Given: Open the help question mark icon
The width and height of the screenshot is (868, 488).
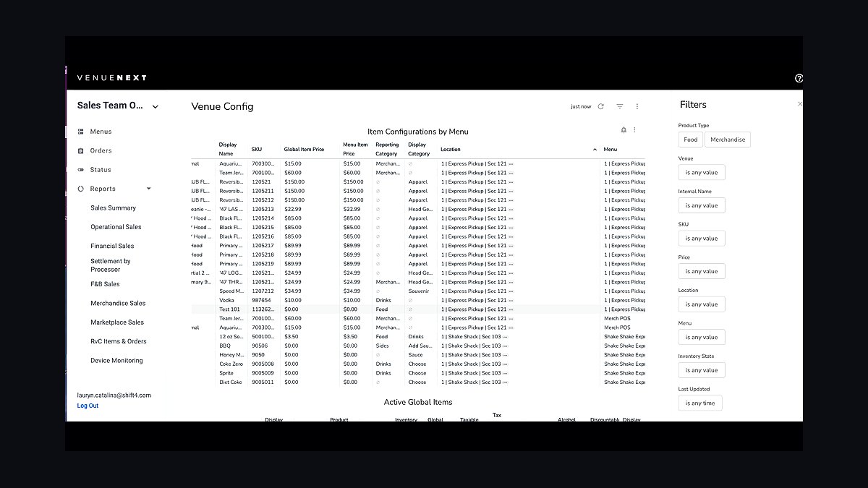Looking at the screenshot, I should pos(799,78).
